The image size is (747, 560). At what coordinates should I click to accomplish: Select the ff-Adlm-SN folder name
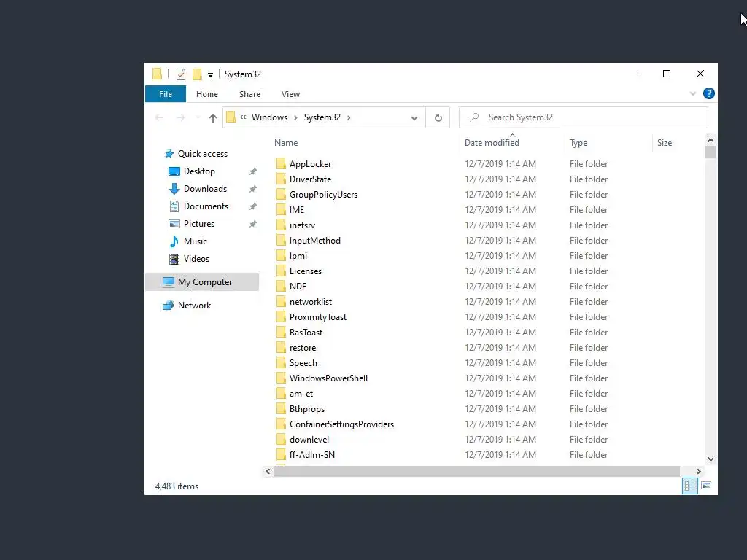312,455
